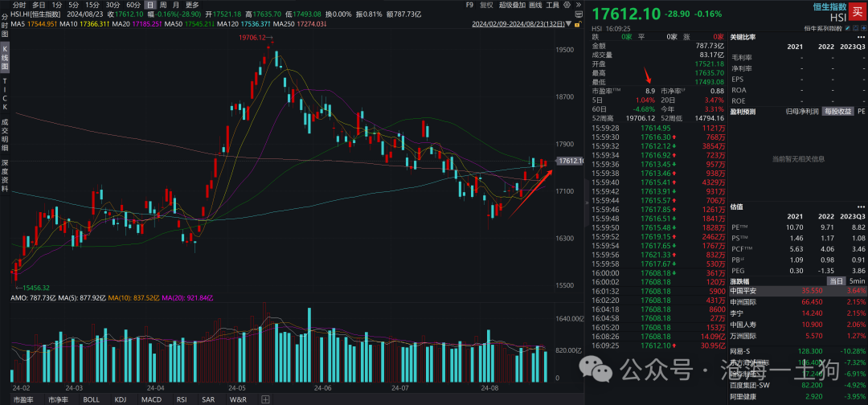This screenshot has width=868, height=405.
Task: Expand the date range dropdown arrow
Action: [568, 24]
